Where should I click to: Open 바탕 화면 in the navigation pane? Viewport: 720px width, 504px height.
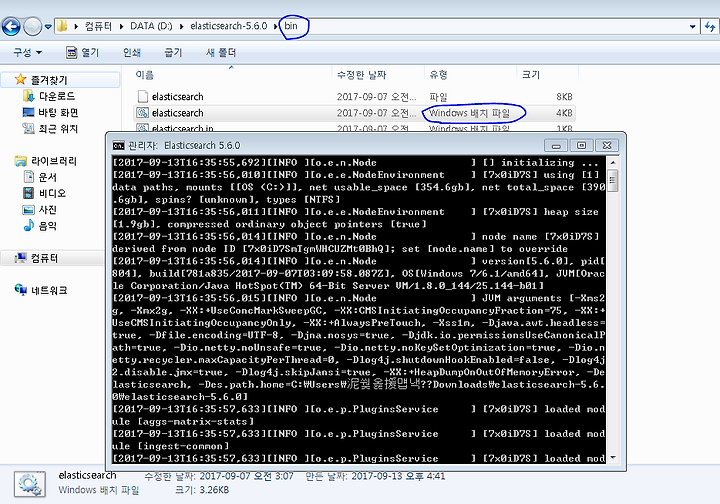(58, 112)
